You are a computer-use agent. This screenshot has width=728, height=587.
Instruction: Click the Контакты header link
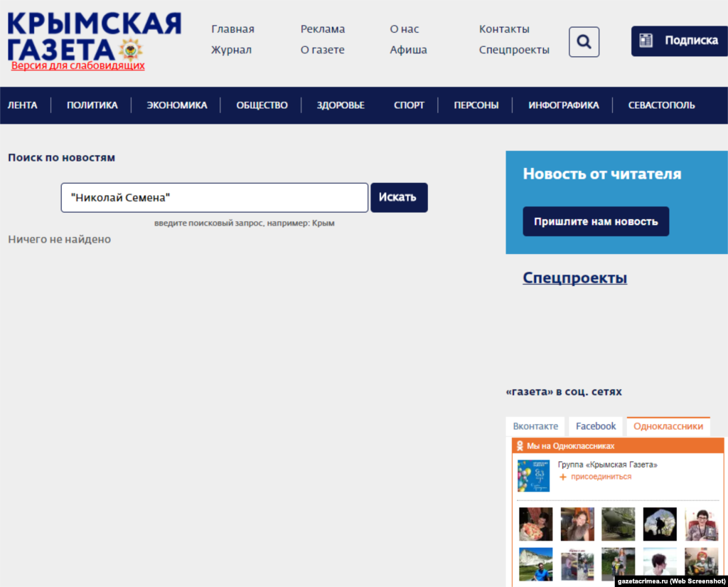pyautogui.click(x=504, y=29)
